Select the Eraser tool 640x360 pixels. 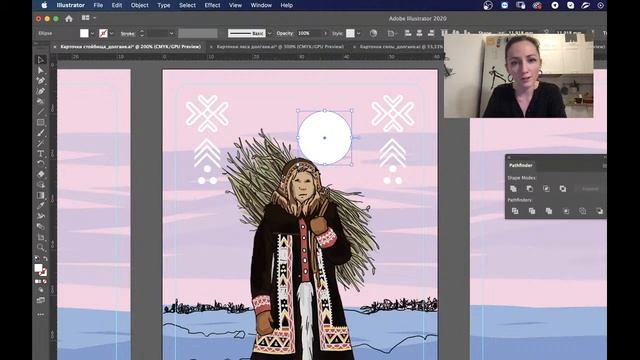point(40,174)
